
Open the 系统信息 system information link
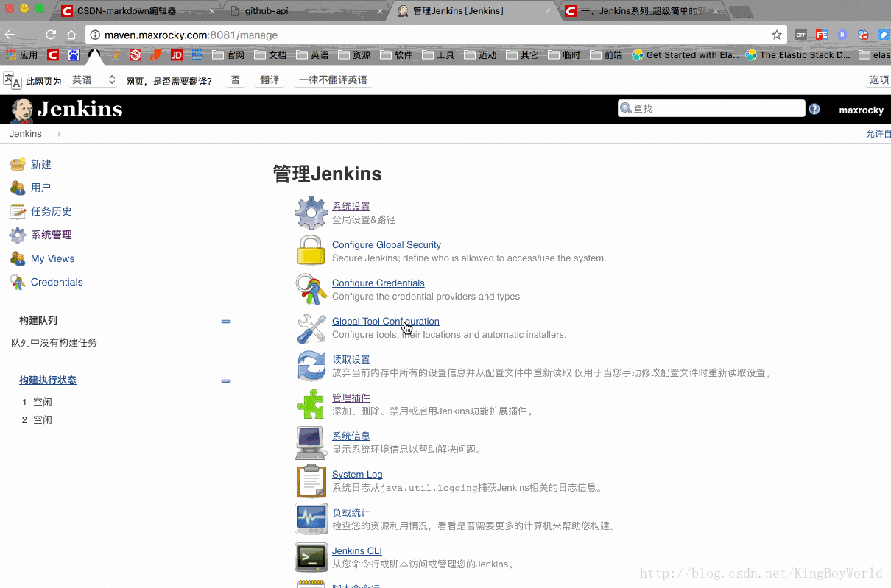click(x=351, y=436)
